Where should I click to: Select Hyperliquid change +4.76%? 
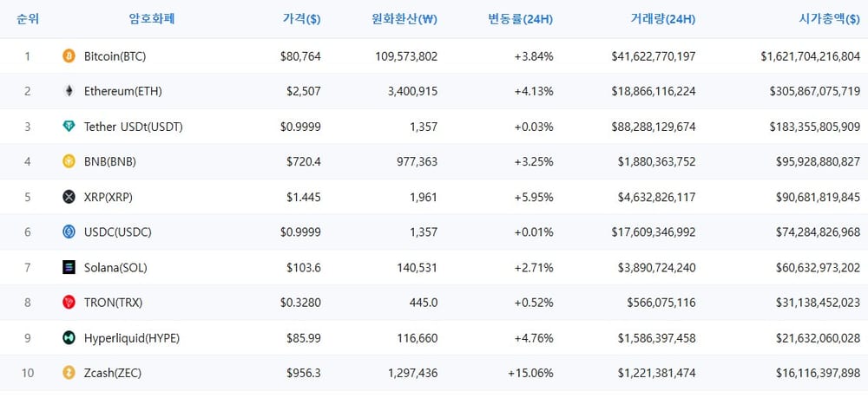tap(534, 338)
